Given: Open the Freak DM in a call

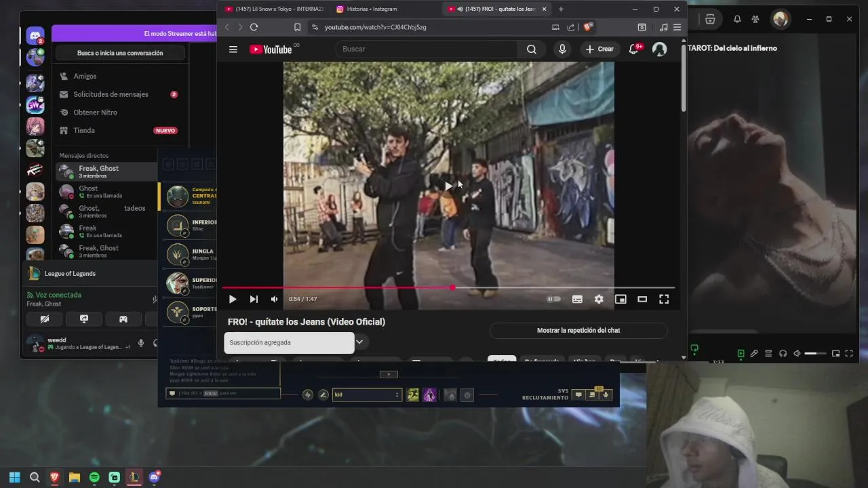Looking at the screenshot, I should point(106,231).
